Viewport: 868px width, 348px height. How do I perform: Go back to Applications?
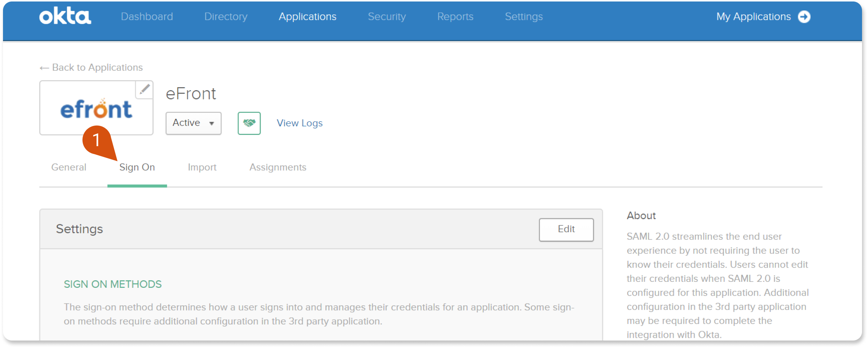91,67
